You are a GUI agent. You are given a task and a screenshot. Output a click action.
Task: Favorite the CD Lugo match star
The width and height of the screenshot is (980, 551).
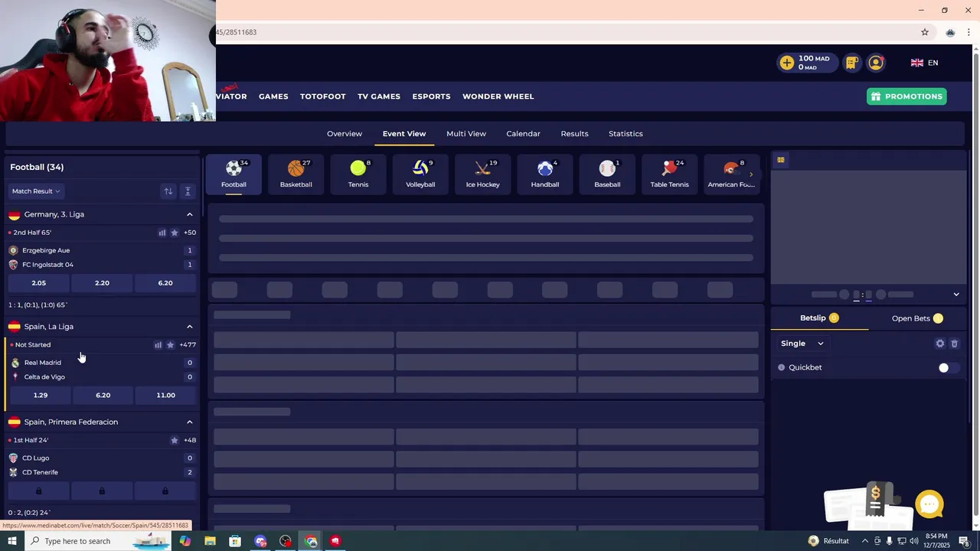pyautogui.click(x=174, y=440)
